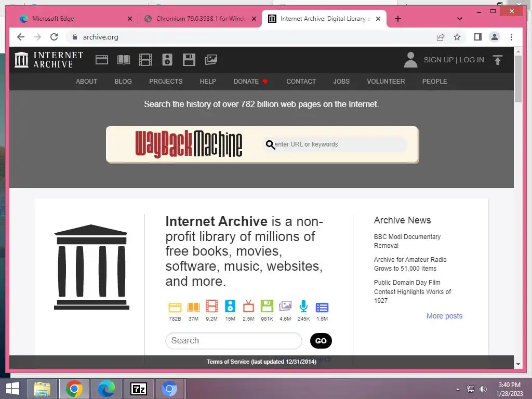Click the green software icon labeled 961K
The image size is (532, 399).
coord(267,306)
